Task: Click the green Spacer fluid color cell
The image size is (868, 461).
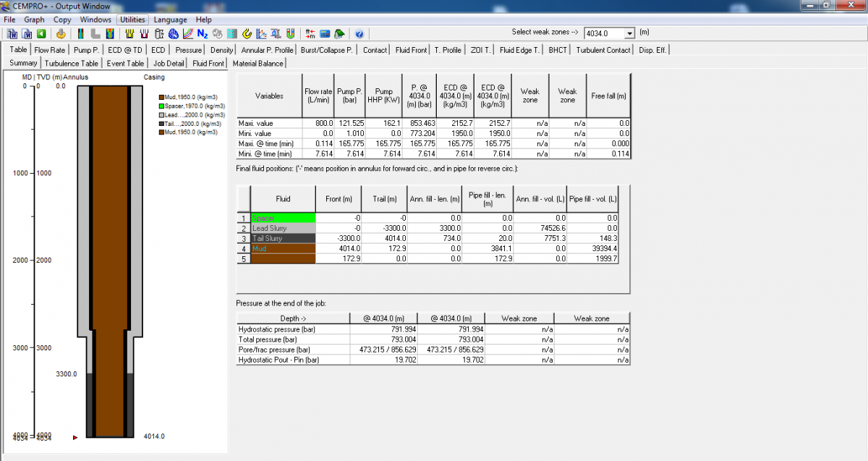Action: 283,218
